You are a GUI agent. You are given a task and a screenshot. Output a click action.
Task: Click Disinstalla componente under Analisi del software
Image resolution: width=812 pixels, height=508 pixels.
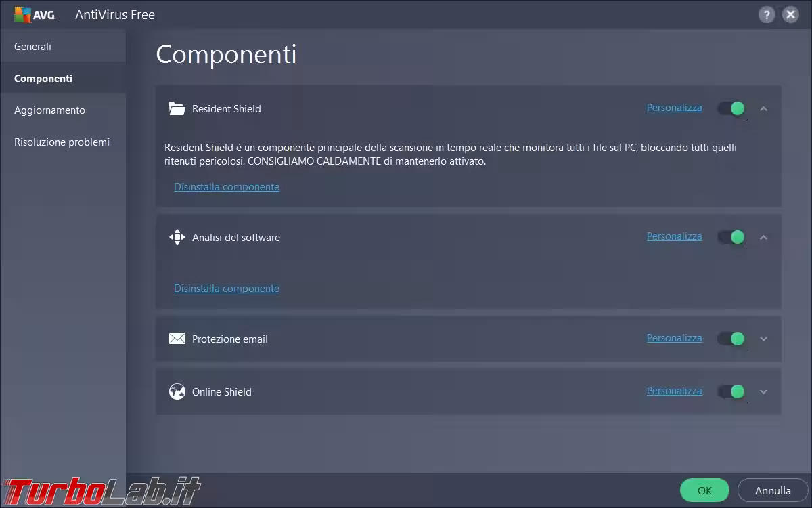tap(227, 289)
